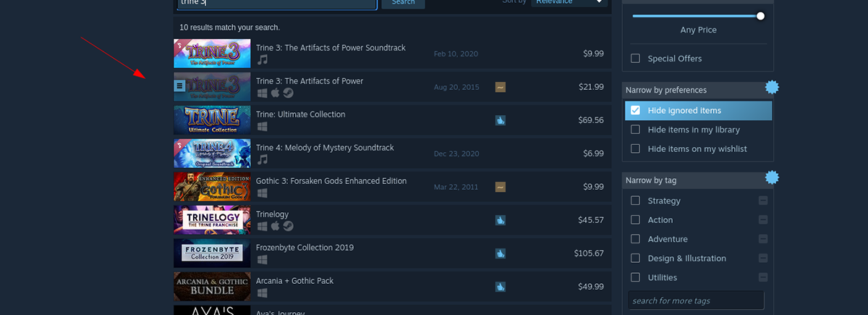Tick the Design & Illustration tag checkbox
The height and width of the screenshot is (315, 868).
click(x=635, y=259)
